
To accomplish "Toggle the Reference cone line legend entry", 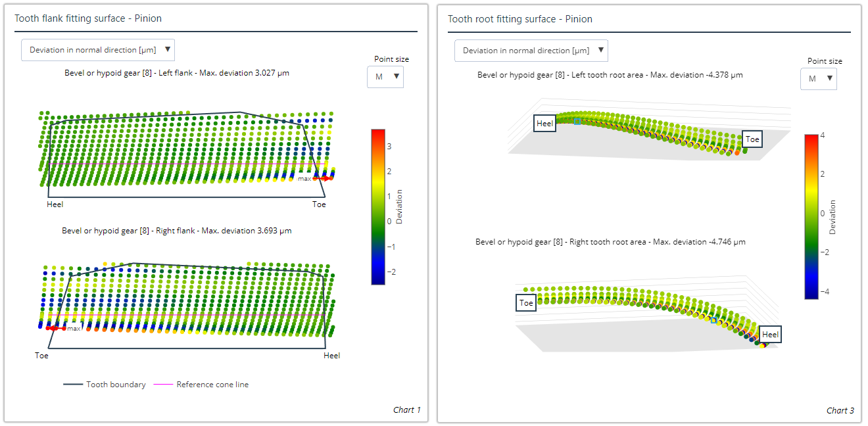I will coord(201,385).
